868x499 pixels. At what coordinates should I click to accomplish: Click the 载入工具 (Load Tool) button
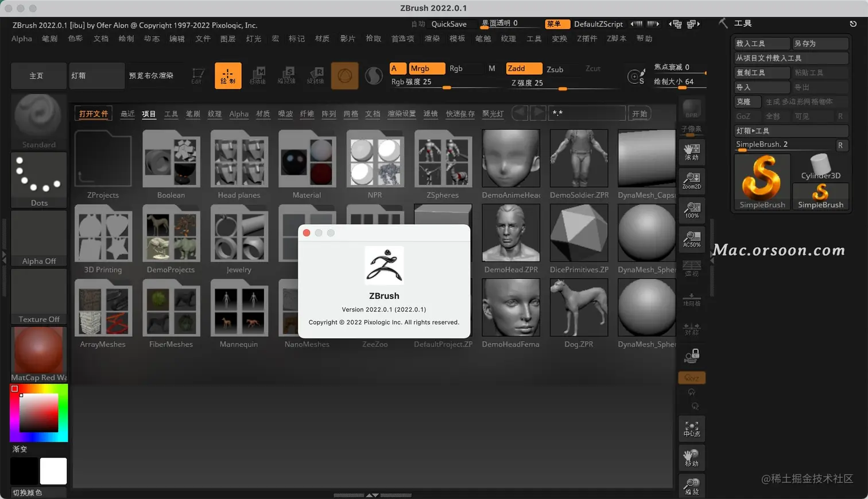pos(762,44)
